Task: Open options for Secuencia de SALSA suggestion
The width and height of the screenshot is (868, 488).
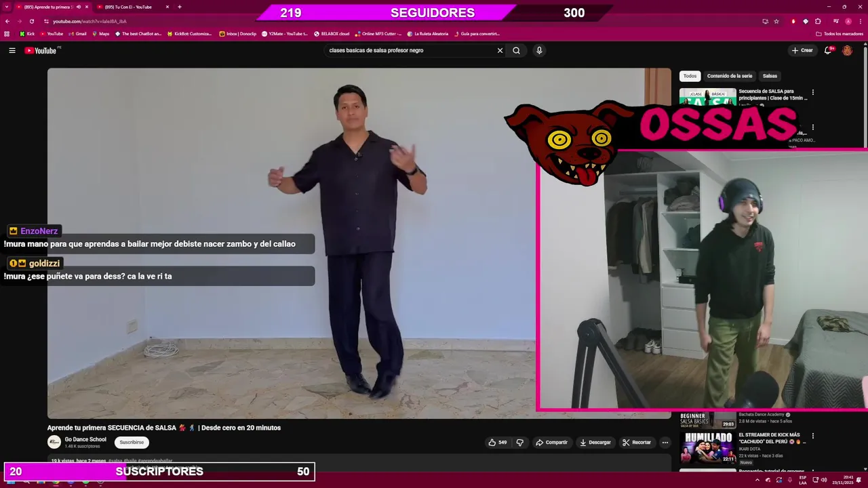Action: coord(813,92)
